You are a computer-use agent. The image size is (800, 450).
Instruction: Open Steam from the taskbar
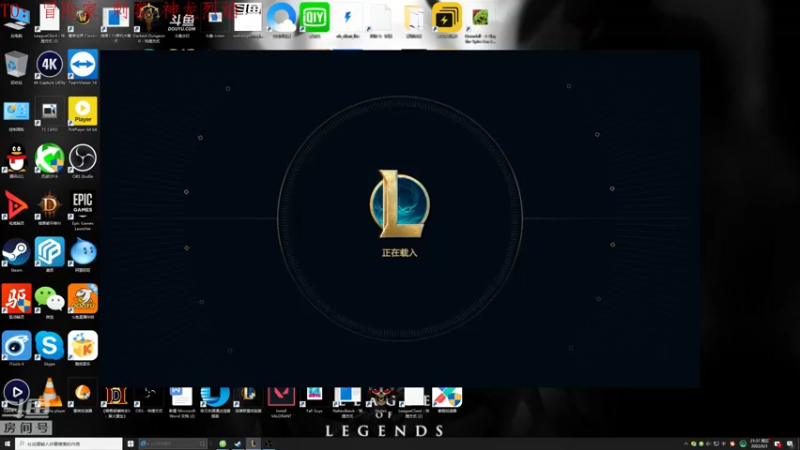click(238, 444)
